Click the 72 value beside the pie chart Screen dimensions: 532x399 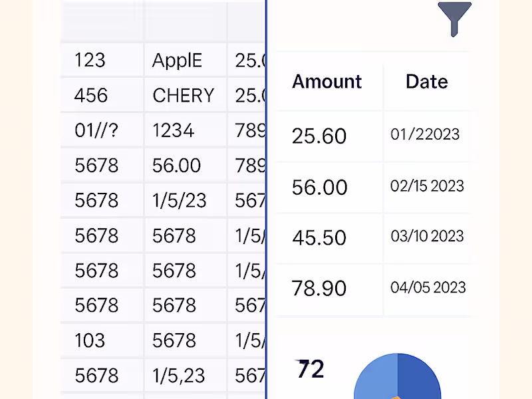[x=310, y=368]
